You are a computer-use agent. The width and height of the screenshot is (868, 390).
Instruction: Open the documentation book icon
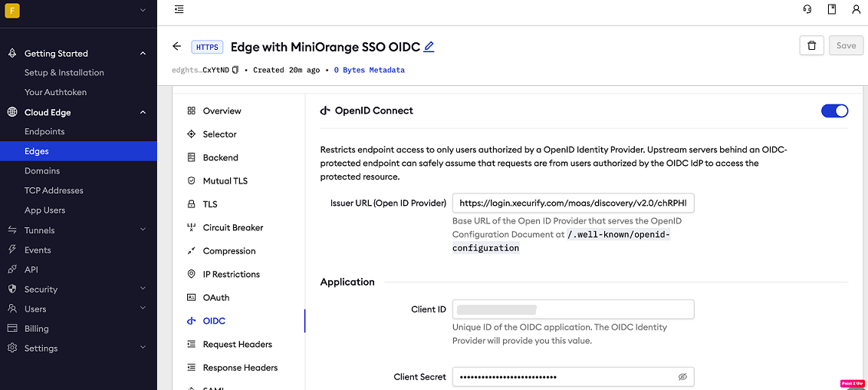click(x=831, y=9)
